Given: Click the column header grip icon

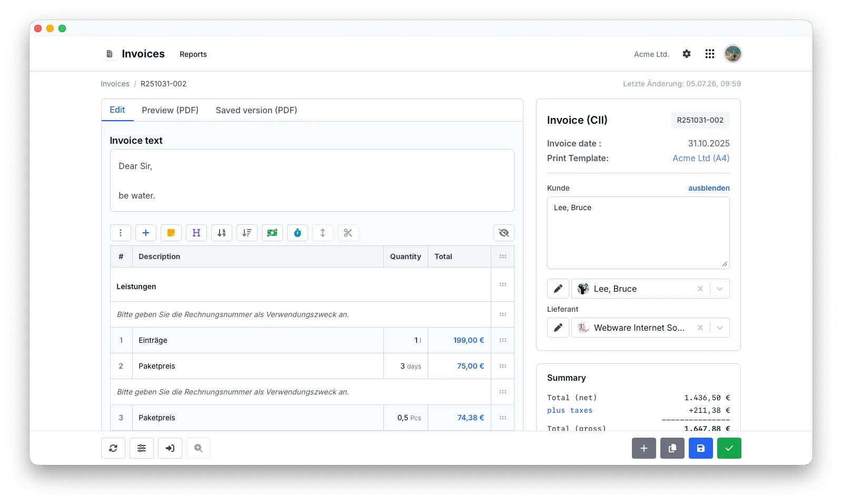Looking at the screenshot, I should (503, 256).
